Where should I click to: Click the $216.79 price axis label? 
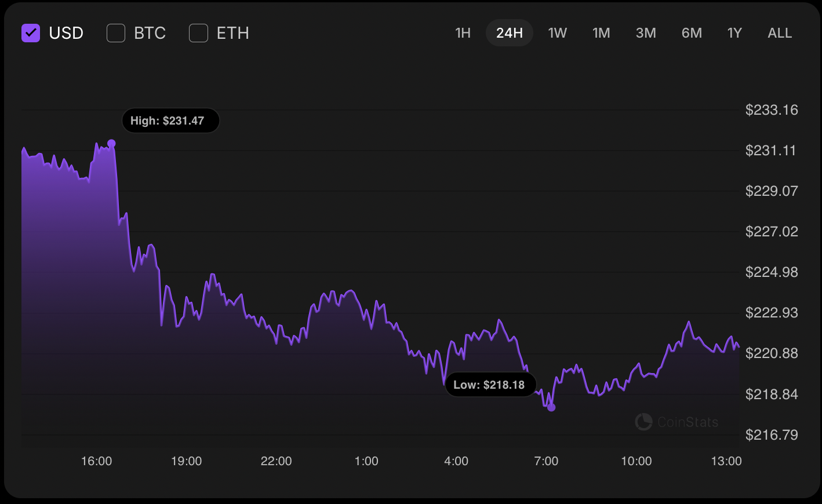coord(771,434)
